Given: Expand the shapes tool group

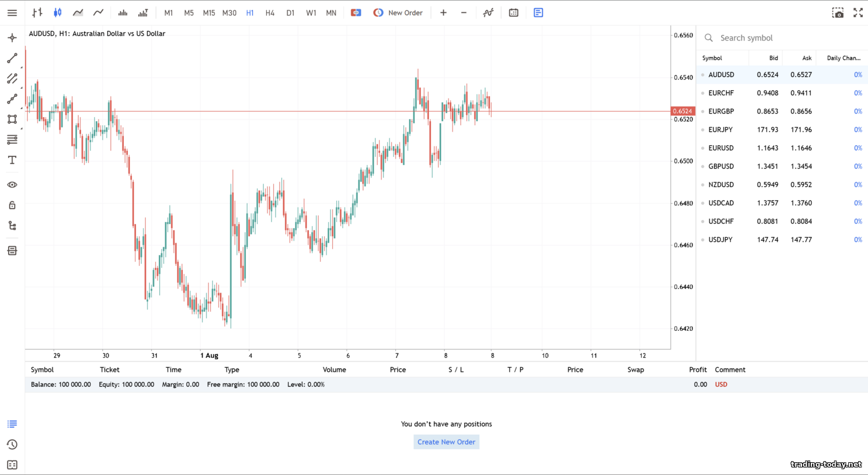Looking at the screenshot, I should (x=12, y=120).
